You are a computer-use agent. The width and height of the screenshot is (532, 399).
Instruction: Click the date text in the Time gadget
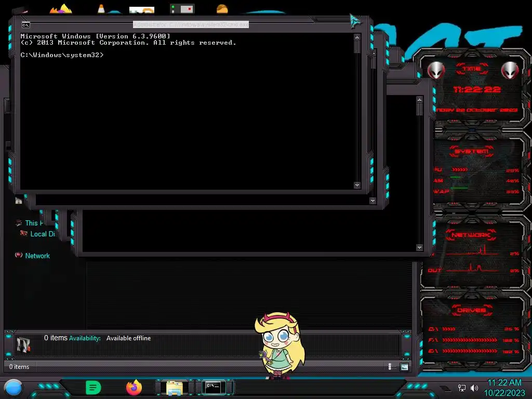(476, 110)
